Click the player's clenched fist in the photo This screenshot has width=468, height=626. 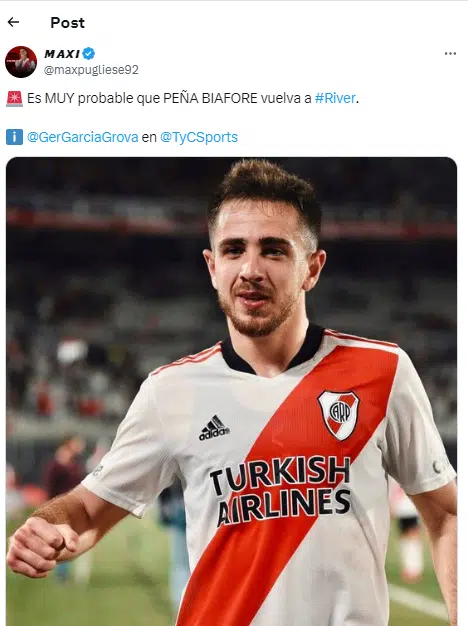click(x=42, y=545)
